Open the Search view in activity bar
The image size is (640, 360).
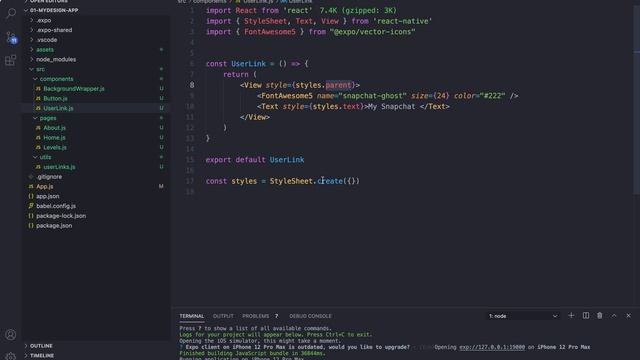click(x=11, y=13)
